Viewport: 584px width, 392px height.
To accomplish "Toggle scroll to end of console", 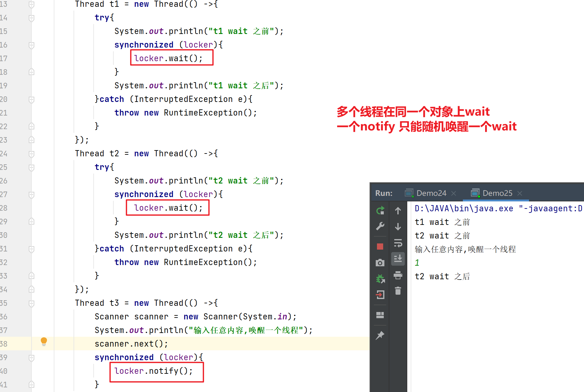I will click(x=398, y=259).
